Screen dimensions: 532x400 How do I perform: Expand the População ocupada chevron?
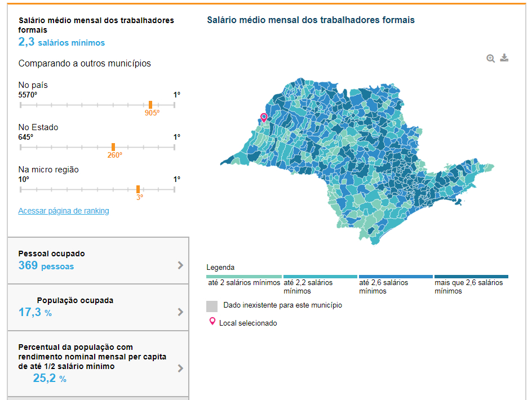180,312
